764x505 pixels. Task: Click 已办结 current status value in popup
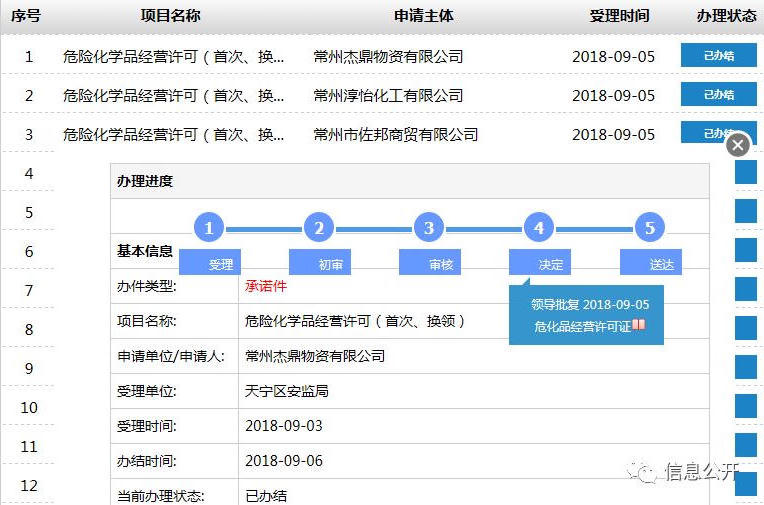point(266,496)
